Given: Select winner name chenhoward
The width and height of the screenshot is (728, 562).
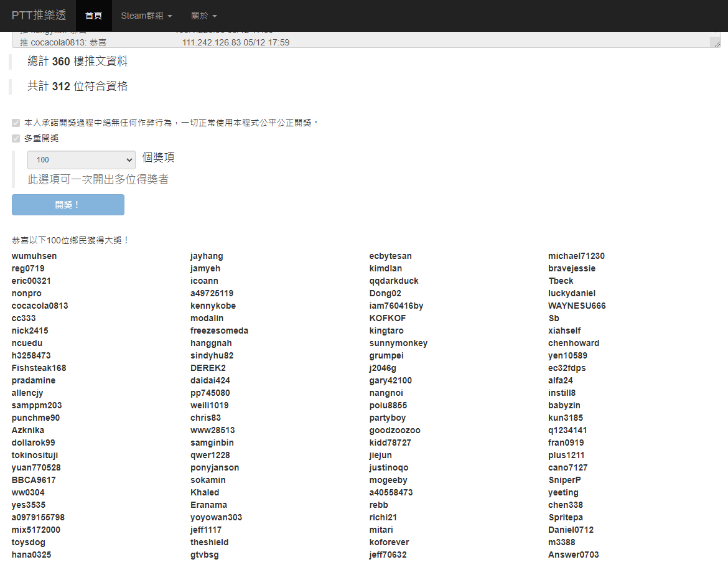Looking at the screenshot, I should pyautogui.click(x=574, y=344).
